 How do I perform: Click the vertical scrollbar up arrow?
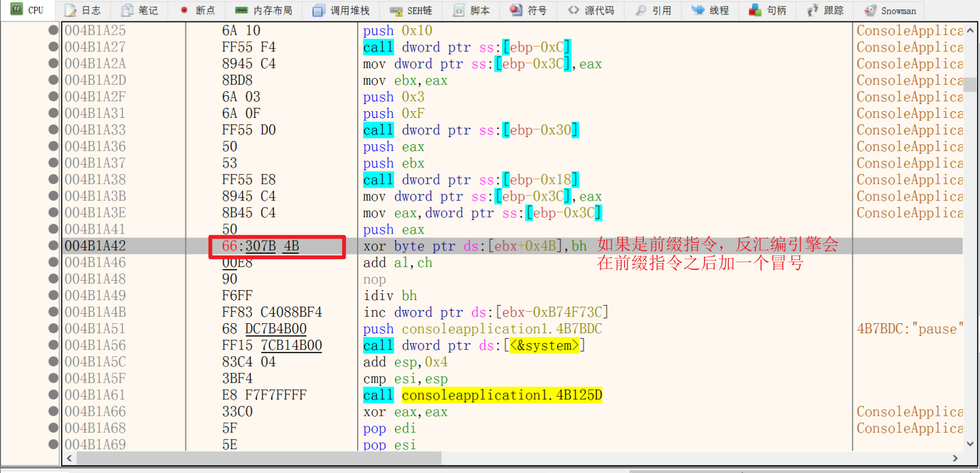pyautogui.click(x=970, y=30)
